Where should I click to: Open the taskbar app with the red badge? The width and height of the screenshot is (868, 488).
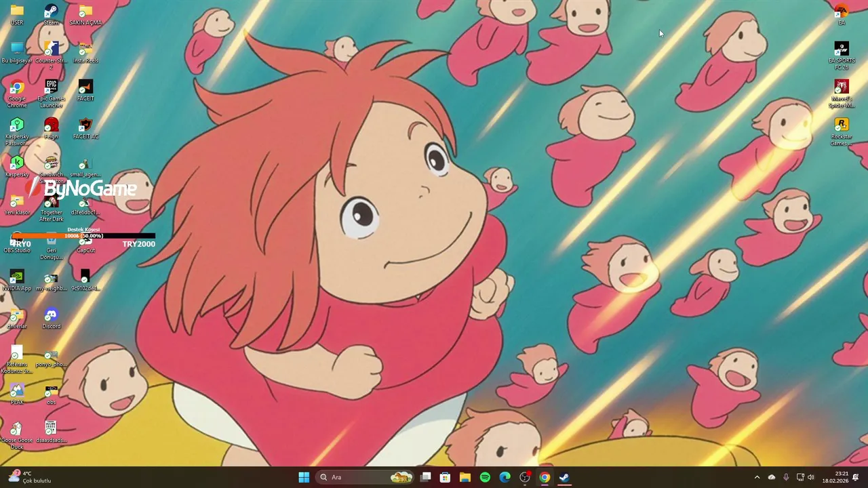coord(525,477)
